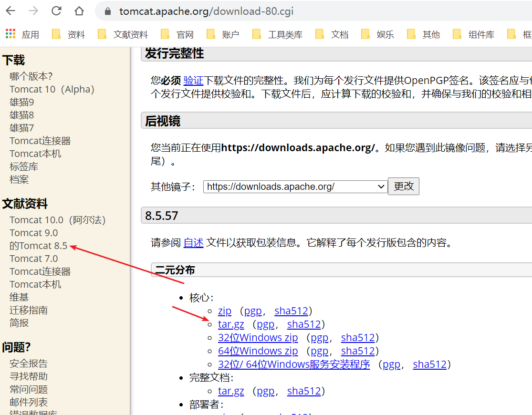This screenshot has width=532, height=415.
Task: Click the browser forward arrow
Action: click(x=33, y=11)
